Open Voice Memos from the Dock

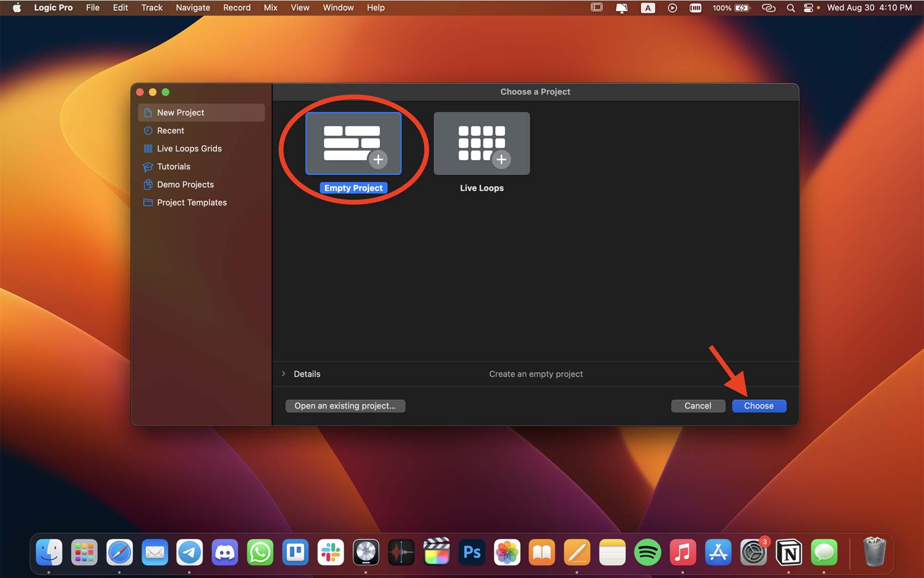pos(401,552)
